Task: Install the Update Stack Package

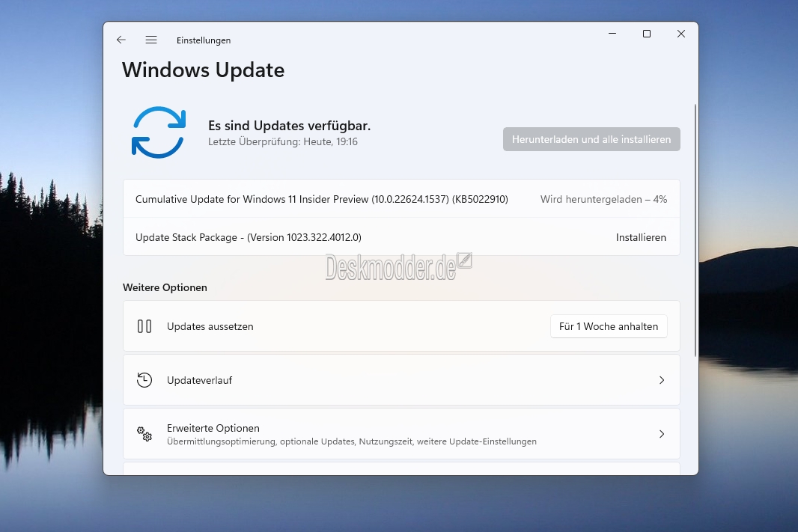Action: (641, 237)
